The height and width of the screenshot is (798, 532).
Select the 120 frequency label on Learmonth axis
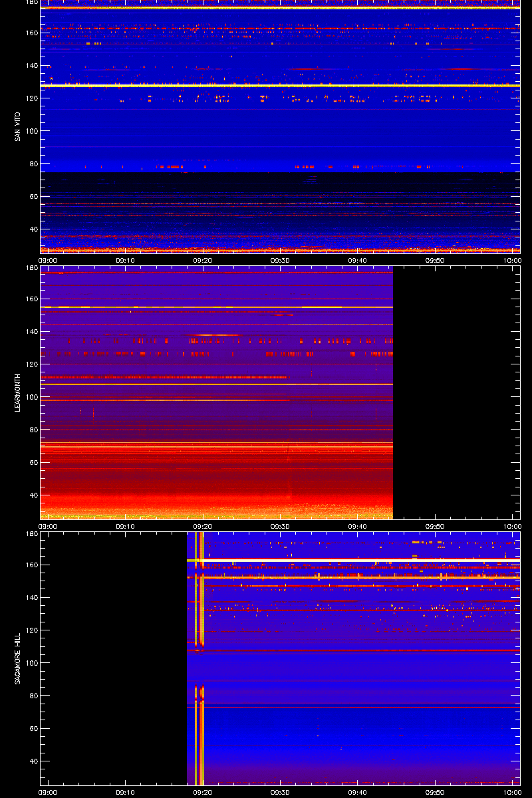[32, 364]
